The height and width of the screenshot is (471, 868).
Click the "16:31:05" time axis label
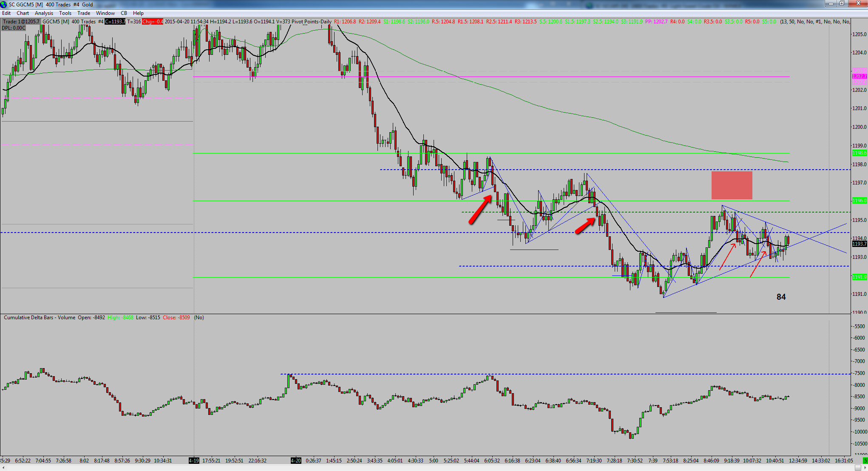click(x=844, y=460)
